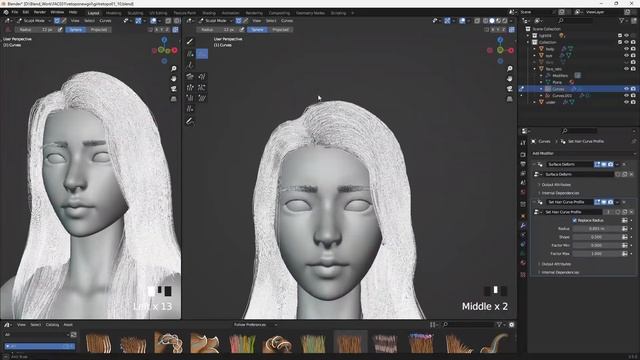Open Sculpt Mode dropdown in left viewport
This screenshot has height=360, width=640.
coord(34,20)
